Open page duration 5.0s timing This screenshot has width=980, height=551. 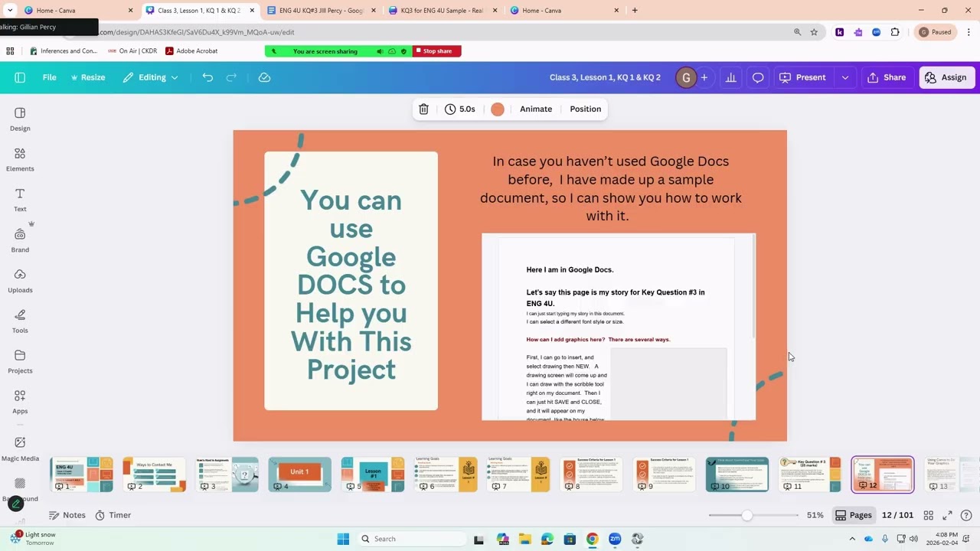pyautogui.click(x=460, y=109)
